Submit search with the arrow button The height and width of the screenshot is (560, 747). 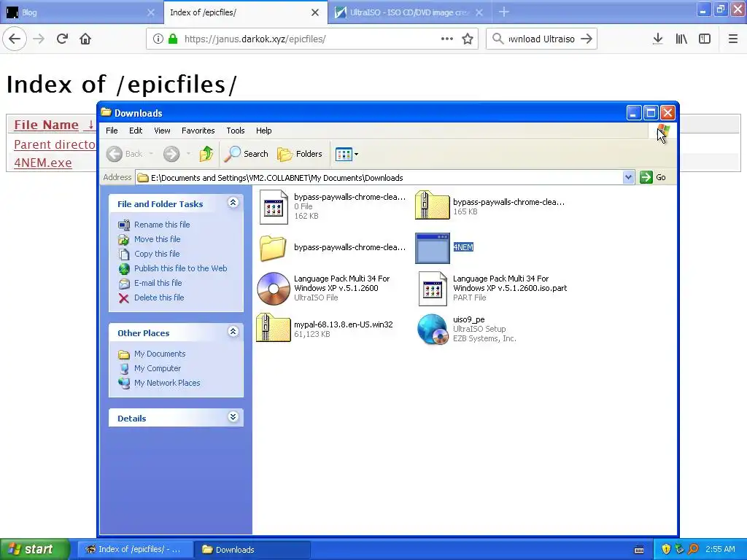[587, 39]
